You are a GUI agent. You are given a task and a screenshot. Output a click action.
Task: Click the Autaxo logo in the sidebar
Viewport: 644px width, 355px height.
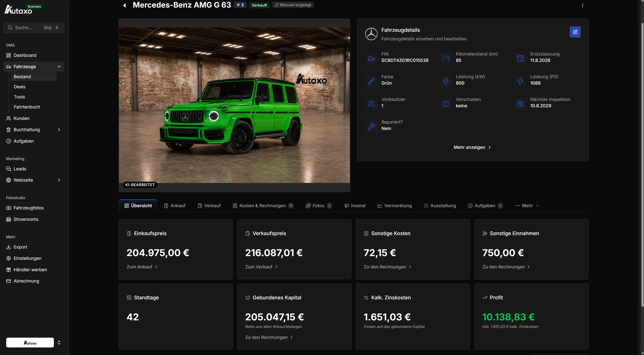click(18, 10)
